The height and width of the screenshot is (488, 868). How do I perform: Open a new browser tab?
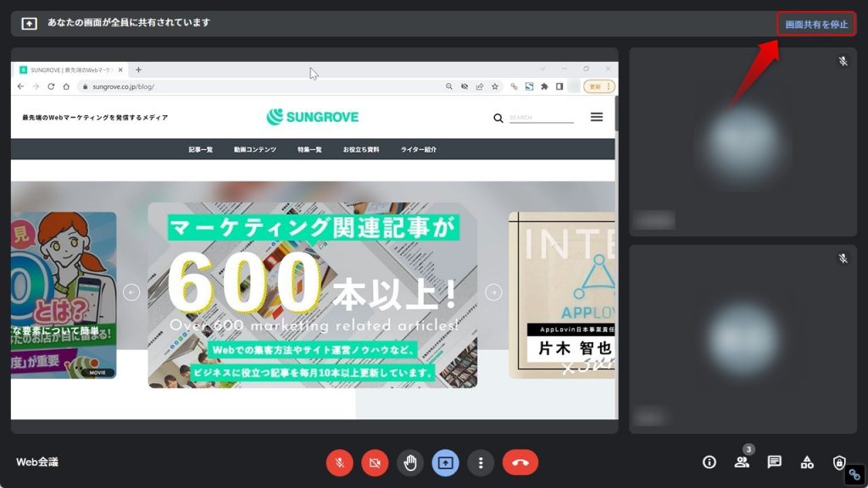(x=138, y=69)
